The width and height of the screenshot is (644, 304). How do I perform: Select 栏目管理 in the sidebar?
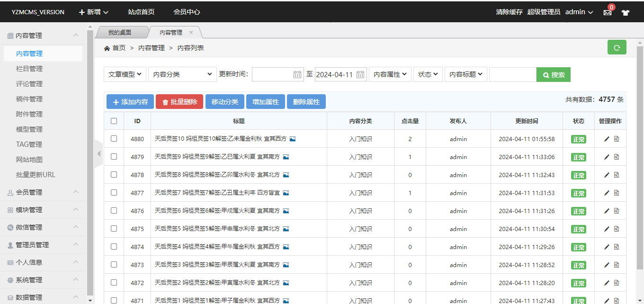(29, 69)
